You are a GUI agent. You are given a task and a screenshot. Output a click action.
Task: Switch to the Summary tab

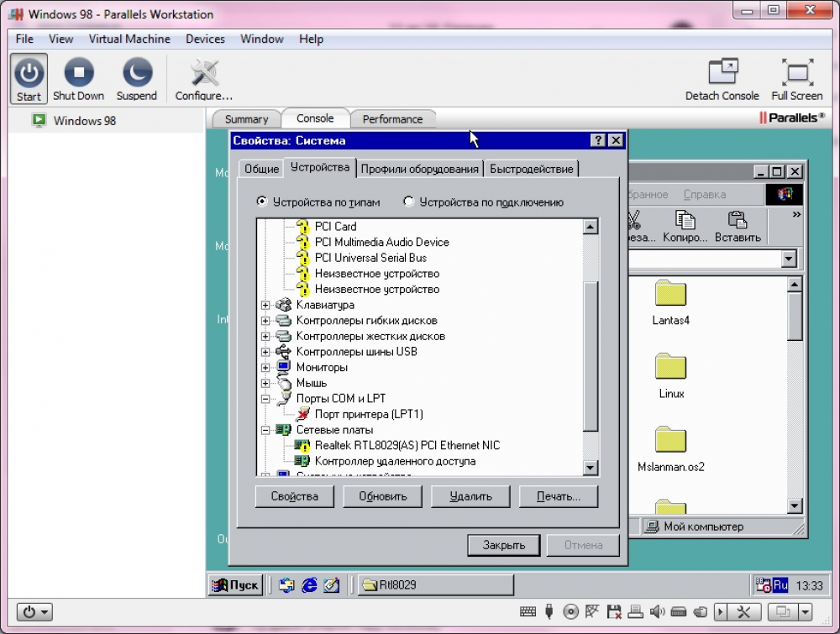[x=246, y=119]
